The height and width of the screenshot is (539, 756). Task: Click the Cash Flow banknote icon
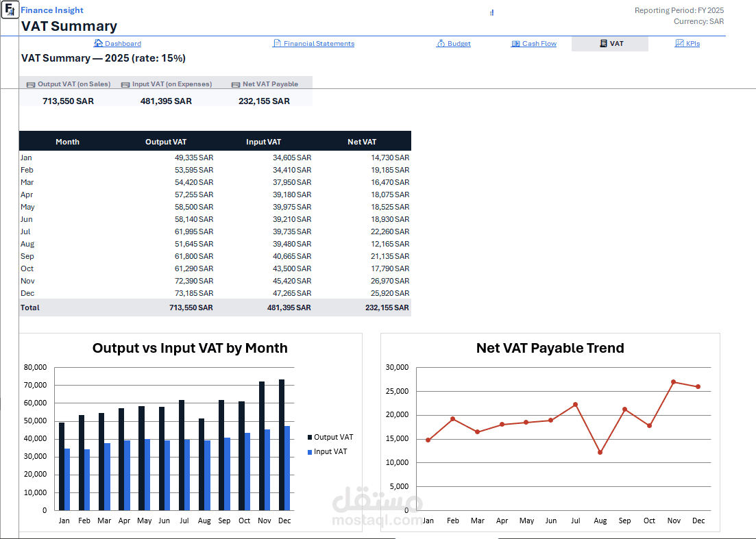[x=515, y=43]
